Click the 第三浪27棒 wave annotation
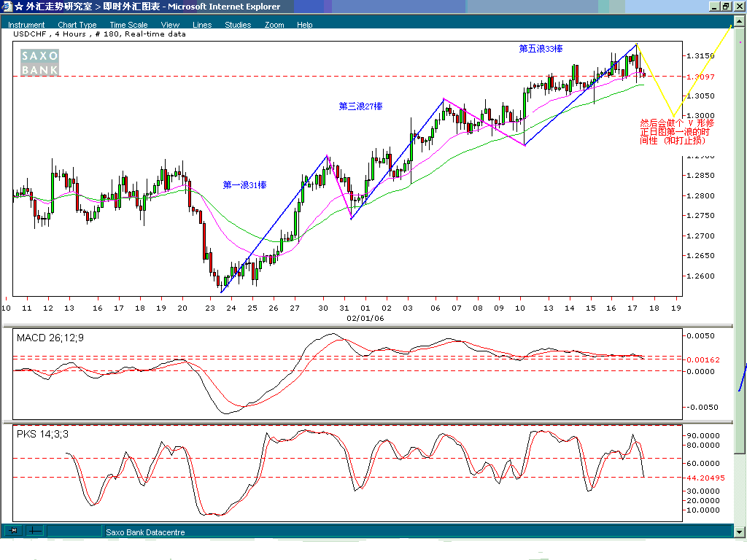Viewport: 747px width, 560px height. click(360, 106)
